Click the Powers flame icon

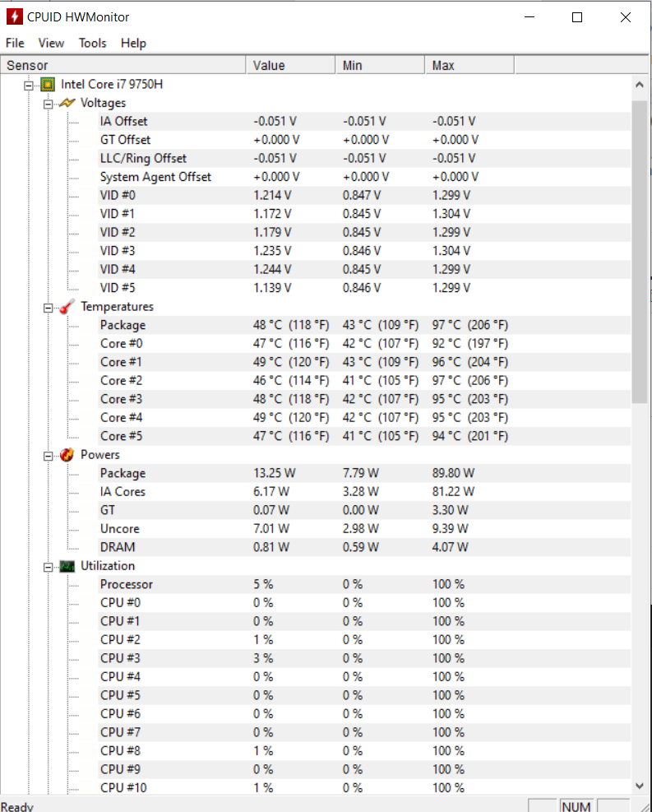pyautogui.click(x=67, y=455)
